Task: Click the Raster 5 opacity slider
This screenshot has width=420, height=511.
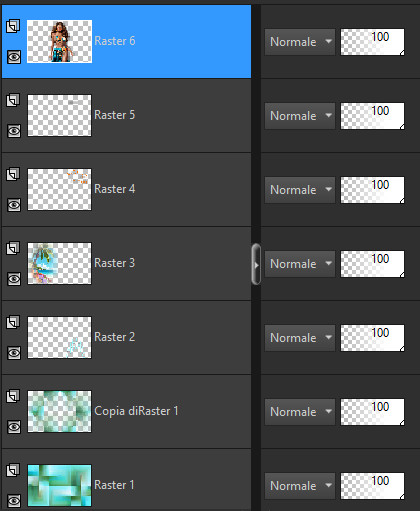Action: tap(372, 116)
